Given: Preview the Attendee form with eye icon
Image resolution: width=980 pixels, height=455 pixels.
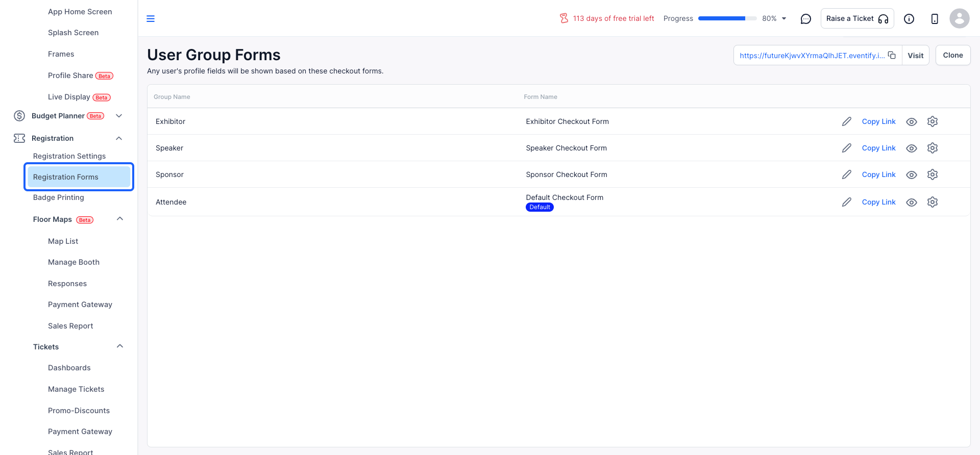Looking at the screenshot, I should click(x=912, y=203).
